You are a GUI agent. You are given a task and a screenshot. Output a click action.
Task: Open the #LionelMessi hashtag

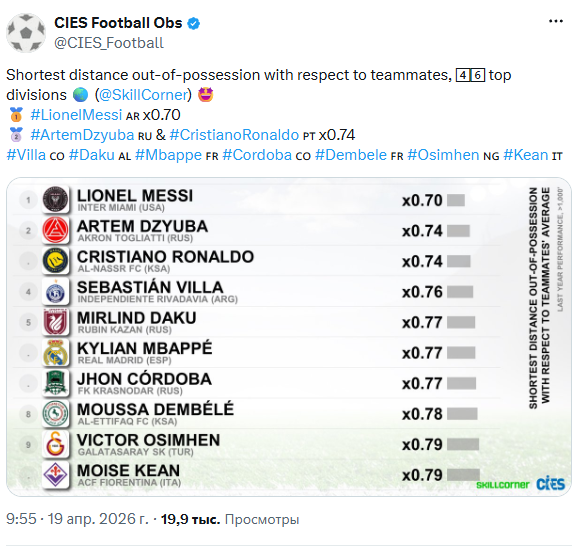[x=76, y=115]
